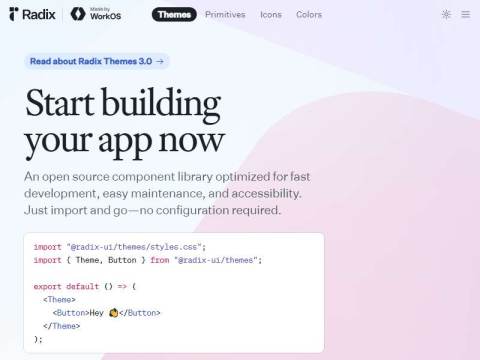Click the open source component library description

tap(167, 193)
